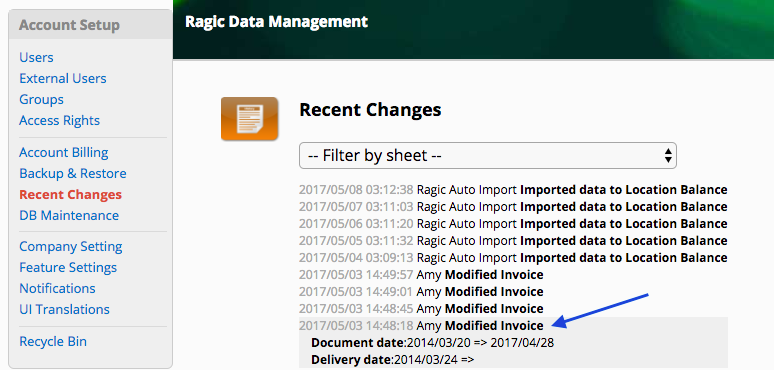774x370 pixels.
Task: Open Feature Settings
Action: (68, 267)
